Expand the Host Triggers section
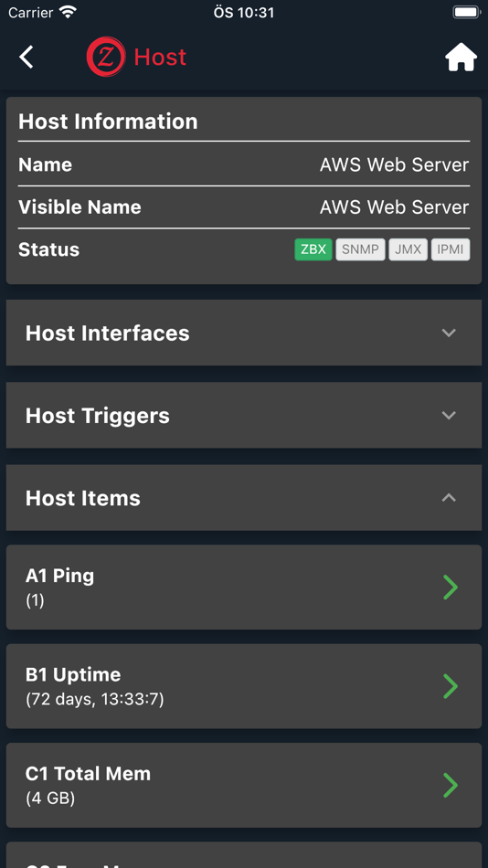Image resolution: width=488 pixels, height=868 pixels. 244,415
